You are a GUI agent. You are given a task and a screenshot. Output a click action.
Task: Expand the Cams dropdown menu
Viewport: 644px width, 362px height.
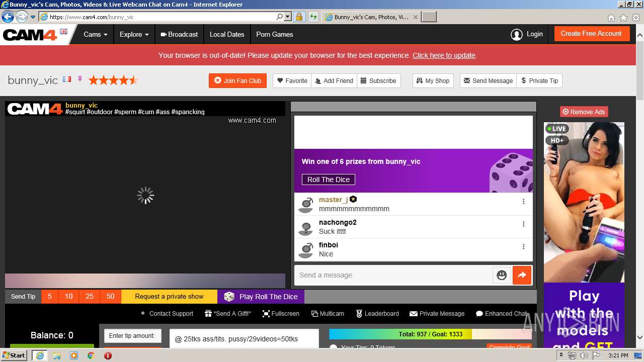click(x=96, y=34)
